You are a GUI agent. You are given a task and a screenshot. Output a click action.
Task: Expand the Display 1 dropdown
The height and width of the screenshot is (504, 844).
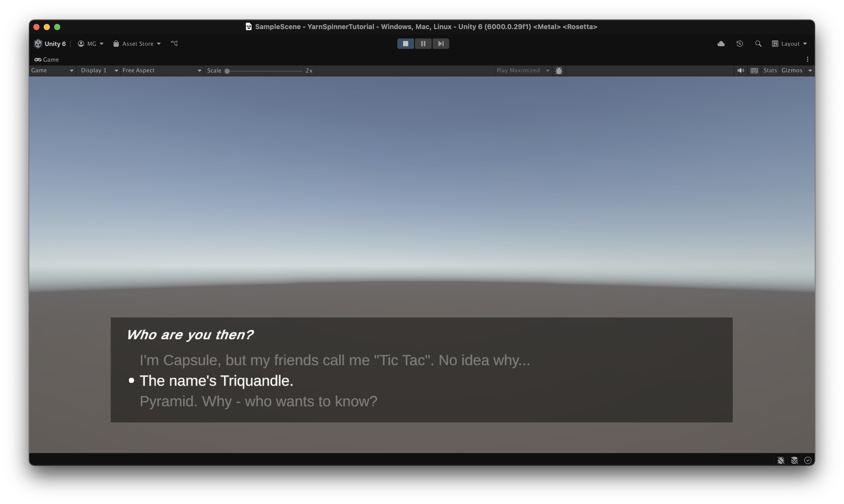(99, 70)
